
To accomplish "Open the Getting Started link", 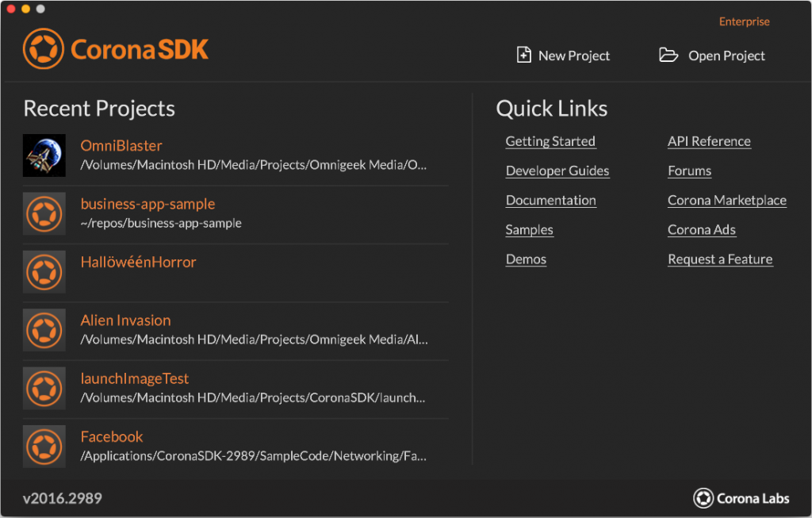I will (550, 141).
